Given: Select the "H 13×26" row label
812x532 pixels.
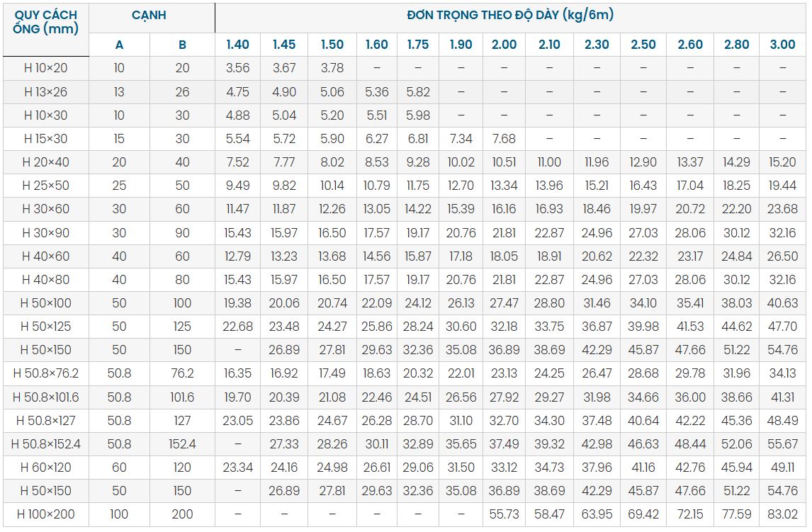Looking at the screenshot, I should (45, 92).
